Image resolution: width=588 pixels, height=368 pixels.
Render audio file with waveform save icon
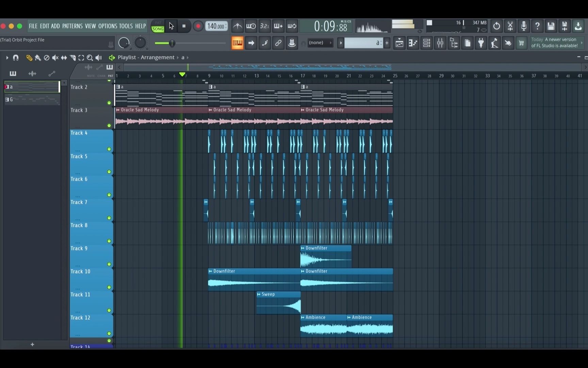click(x=565, y=26)
